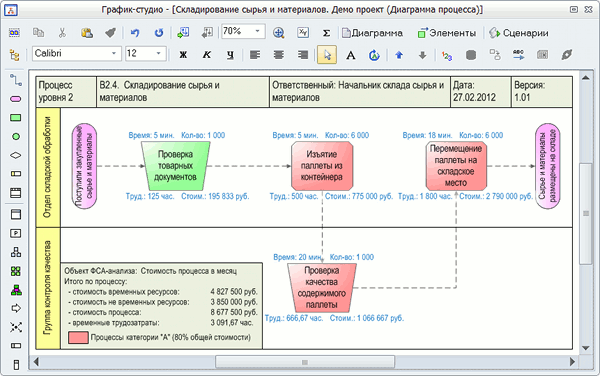This screenshot has height=376, width=600.
Task: Open the Calibri font dropdown
Action: (114, 54)
